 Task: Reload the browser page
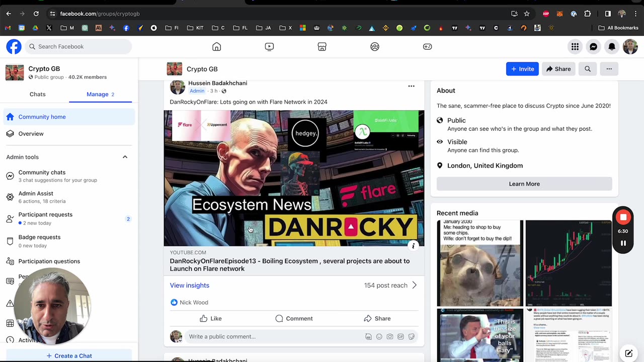pos(36,14)
